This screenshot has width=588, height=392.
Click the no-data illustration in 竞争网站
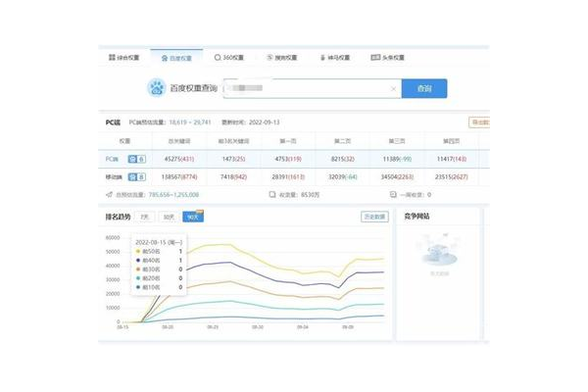tap(439, 250)
